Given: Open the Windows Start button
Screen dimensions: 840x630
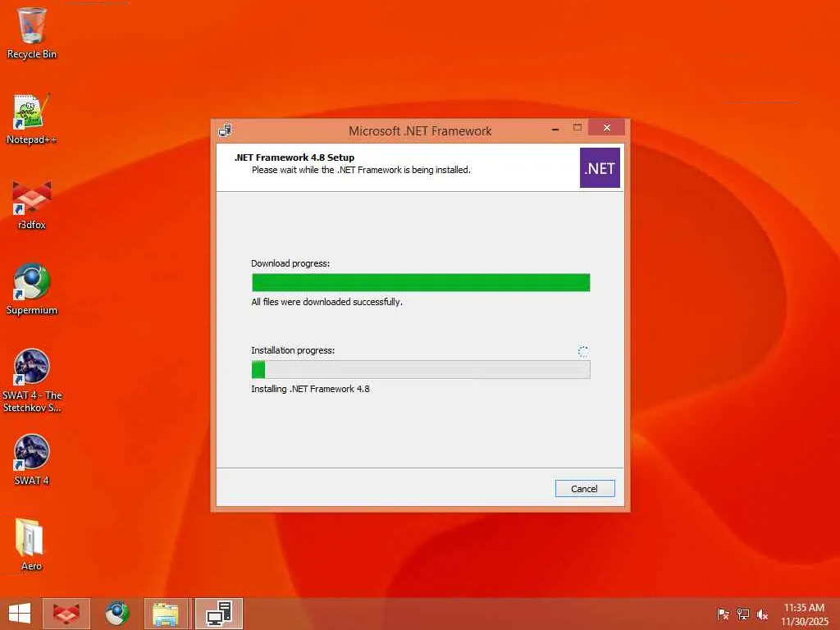Looking at the screenshot, I should click(x=20, y=614).
